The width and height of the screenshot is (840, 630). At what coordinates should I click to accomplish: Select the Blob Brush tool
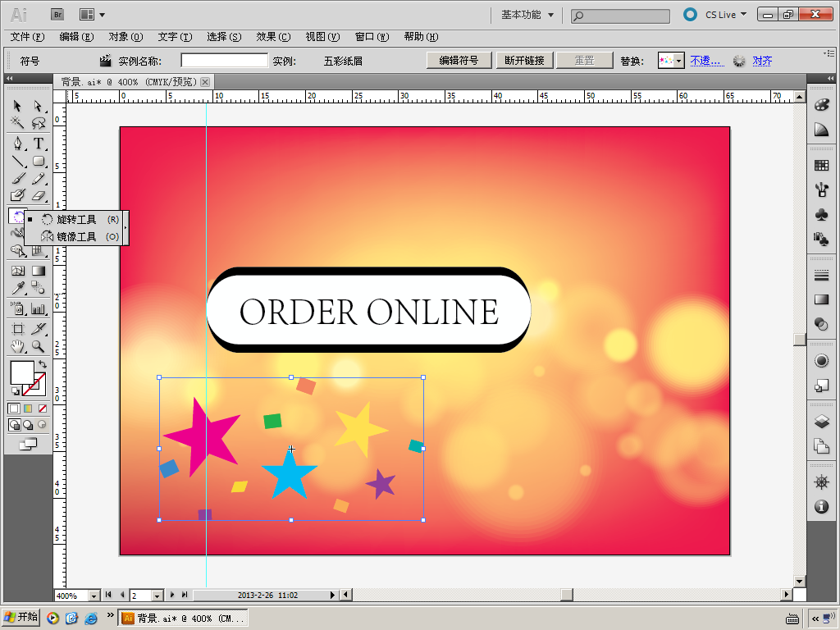18,195
